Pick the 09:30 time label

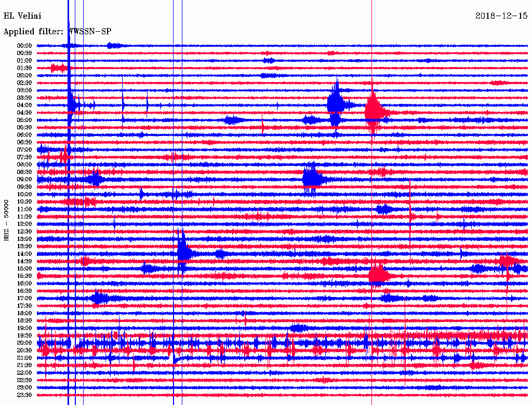[x=24, y=187]
